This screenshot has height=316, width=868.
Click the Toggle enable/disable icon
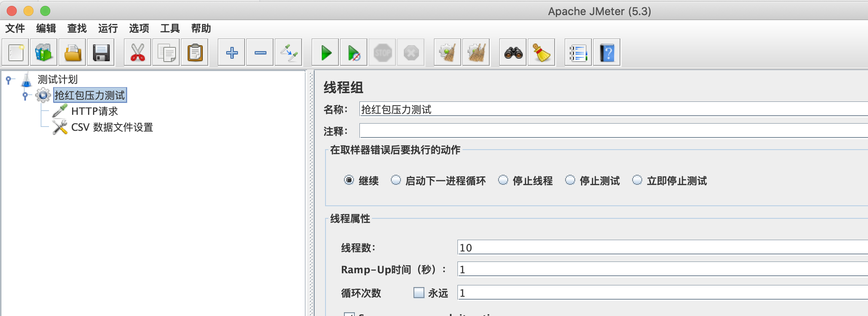289,53
